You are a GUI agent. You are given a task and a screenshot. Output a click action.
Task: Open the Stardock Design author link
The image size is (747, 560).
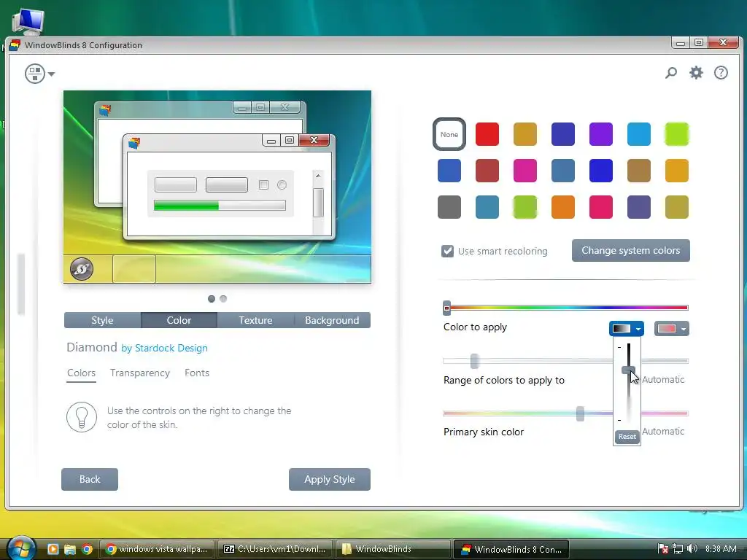[x=171, y=348]
